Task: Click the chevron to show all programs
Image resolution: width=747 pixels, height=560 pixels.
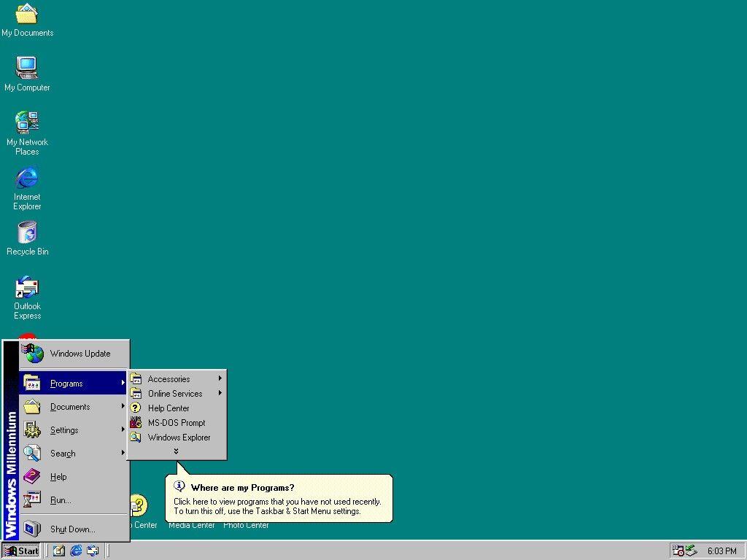Action: (177, 451)
